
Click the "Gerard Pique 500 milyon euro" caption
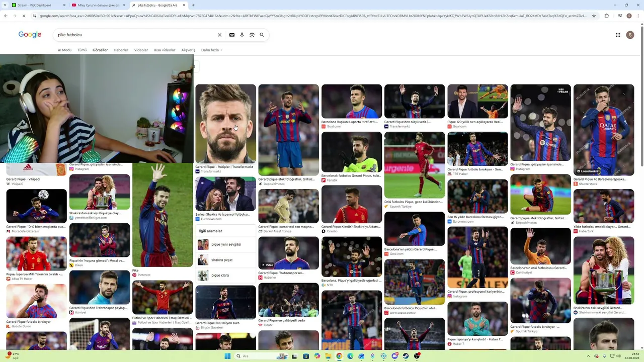pyautogui.click(x=217, y=323)
